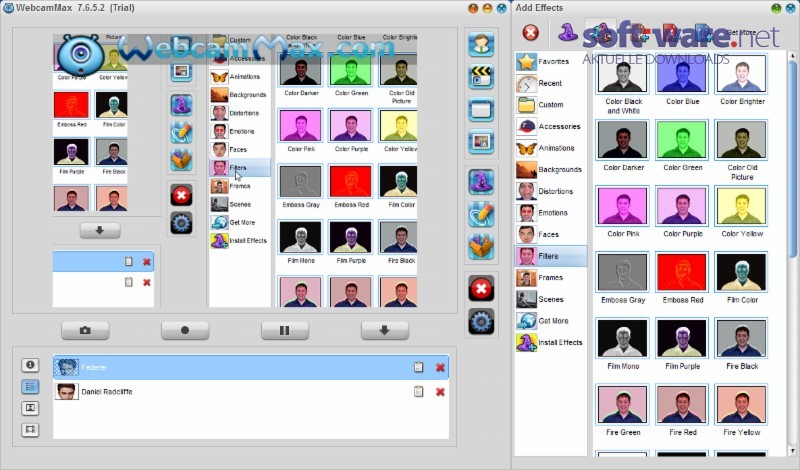Open the Recent effects category
800x470 pixels.
click(x=551, y=83)
